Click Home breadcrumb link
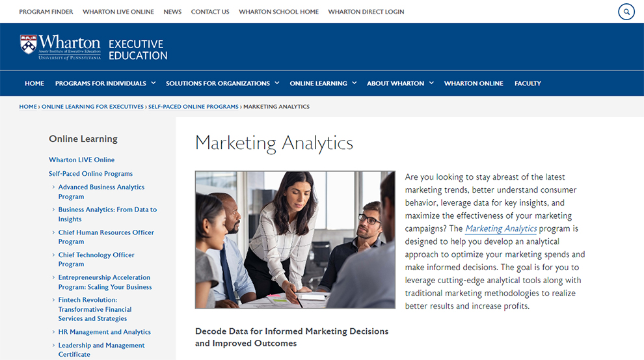 28,107
